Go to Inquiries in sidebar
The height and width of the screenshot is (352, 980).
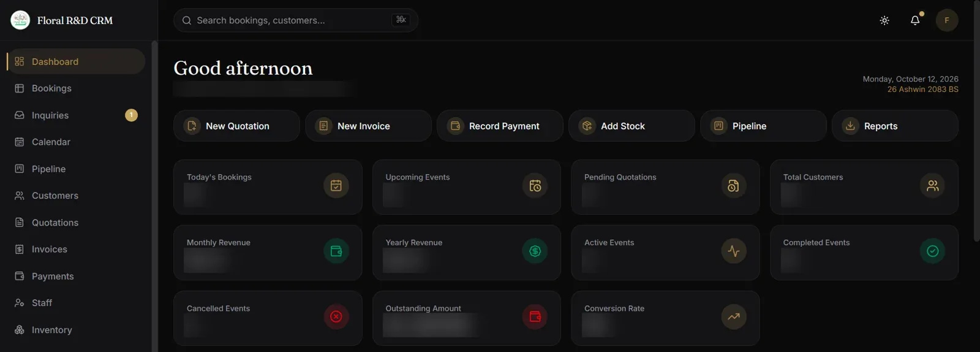76,115
